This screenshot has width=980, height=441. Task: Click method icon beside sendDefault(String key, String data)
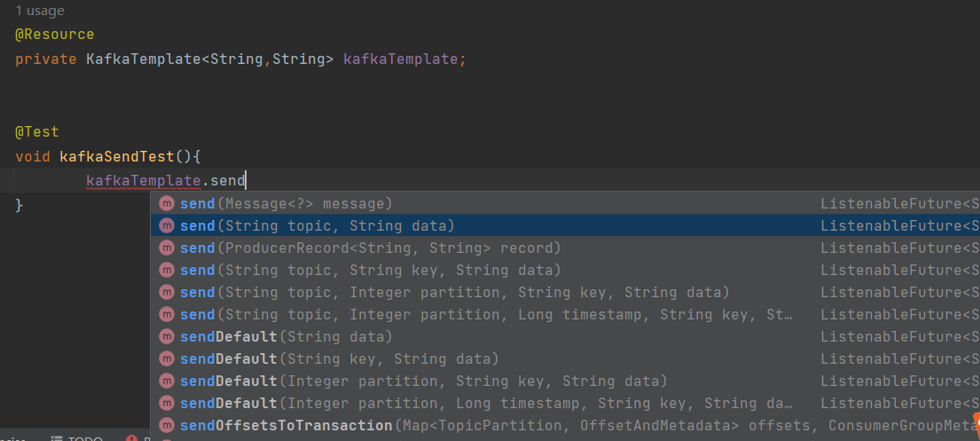[x=167, y=359]
